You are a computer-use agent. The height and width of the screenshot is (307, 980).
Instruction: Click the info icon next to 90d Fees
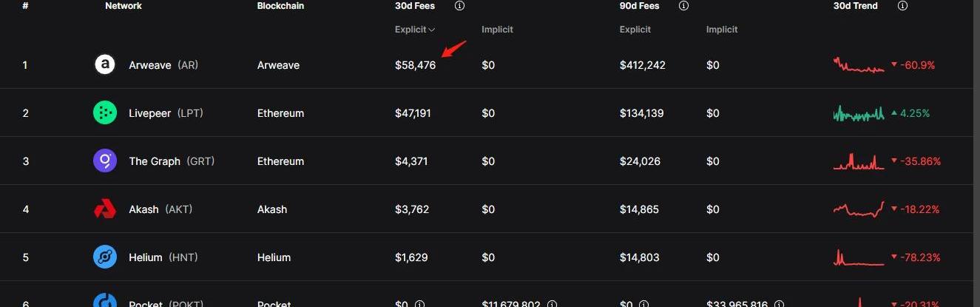[684, 6]
